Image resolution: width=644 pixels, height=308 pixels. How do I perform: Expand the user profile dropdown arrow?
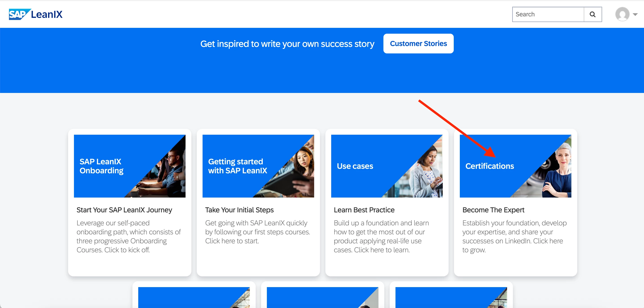point(635,15)
